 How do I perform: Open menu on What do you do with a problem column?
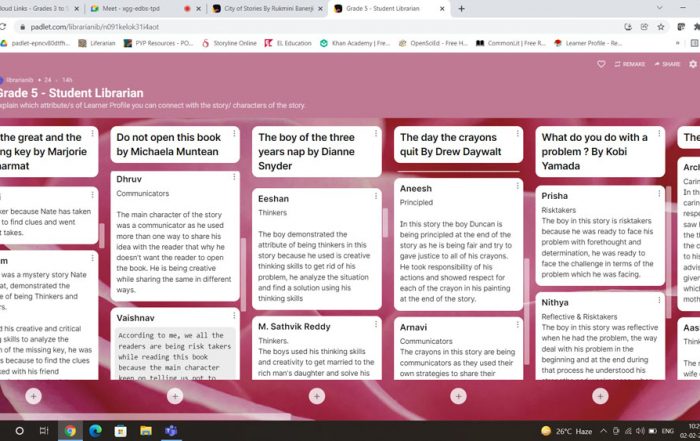(659, 133)
